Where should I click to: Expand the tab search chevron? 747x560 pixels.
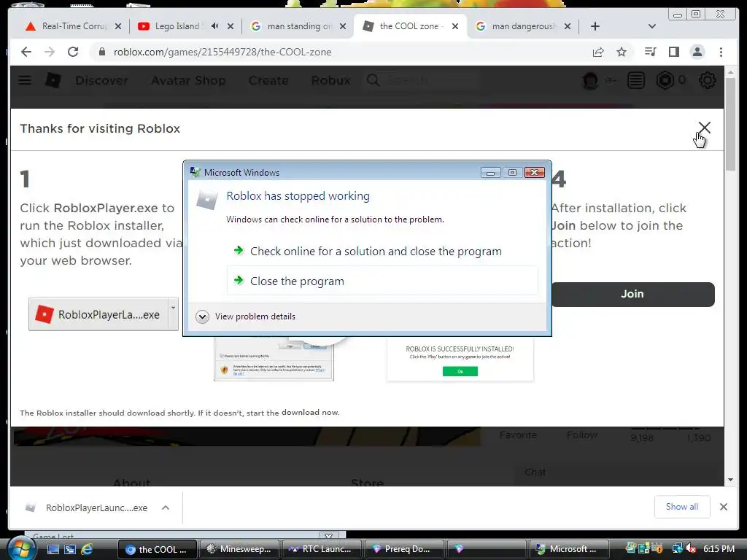pyautogui.click(x=652, y=26)
